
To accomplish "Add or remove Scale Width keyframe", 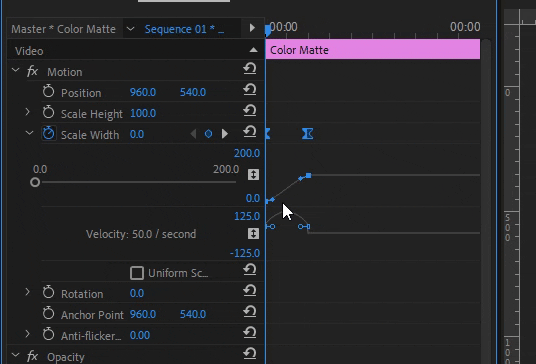I will pos(209,134).
